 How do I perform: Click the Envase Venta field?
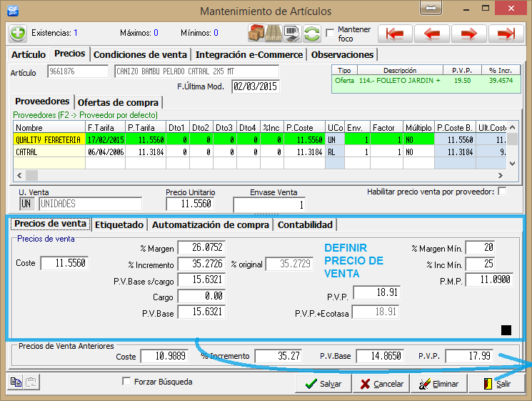point(269,204)
